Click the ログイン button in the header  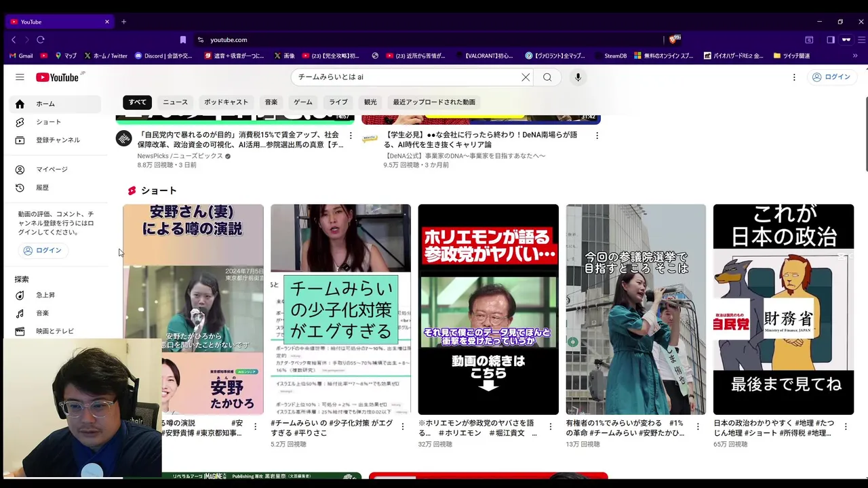click(831, 77)
